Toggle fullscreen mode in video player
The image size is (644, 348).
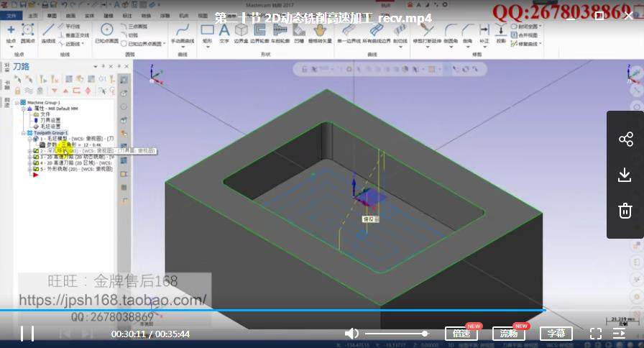596,334
